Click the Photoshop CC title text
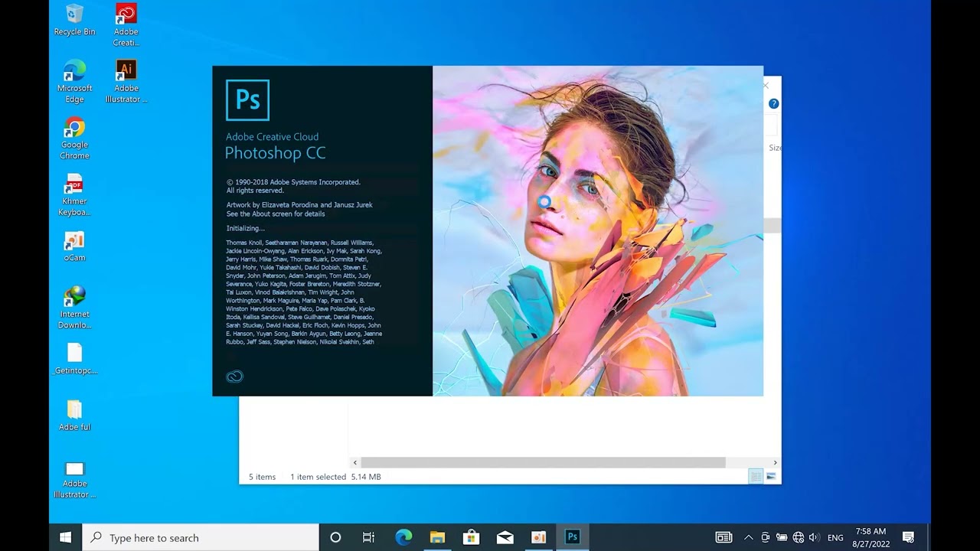This screenshot has width=980, height=551. (x=275, y=153)
